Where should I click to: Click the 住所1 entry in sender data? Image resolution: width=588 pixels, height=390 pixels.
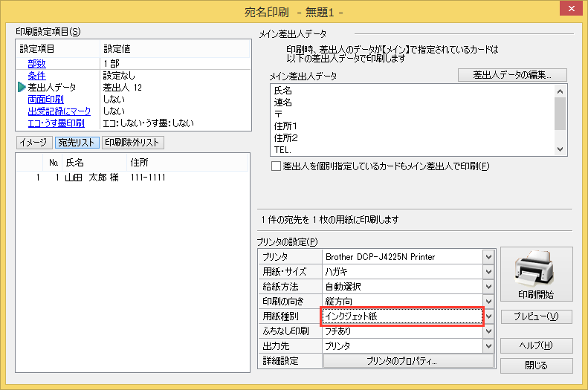pos(285,126)
